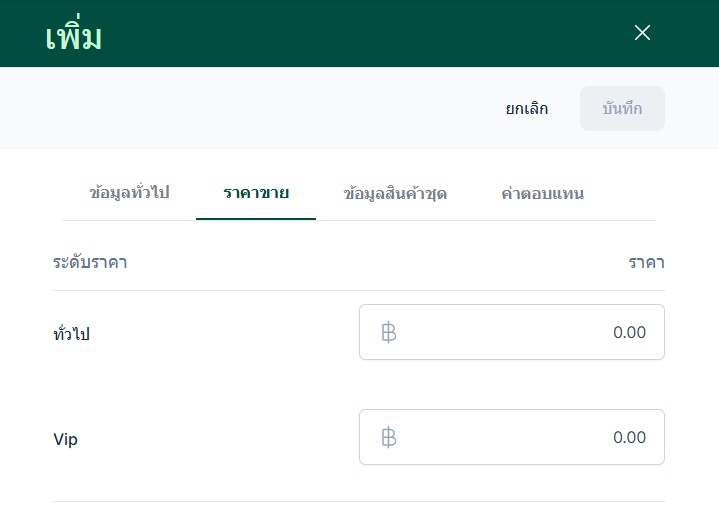Click the blank gray action bar area
Image resolution: width=719 pixels, height=532 pixels.
[x=250, y=108]
